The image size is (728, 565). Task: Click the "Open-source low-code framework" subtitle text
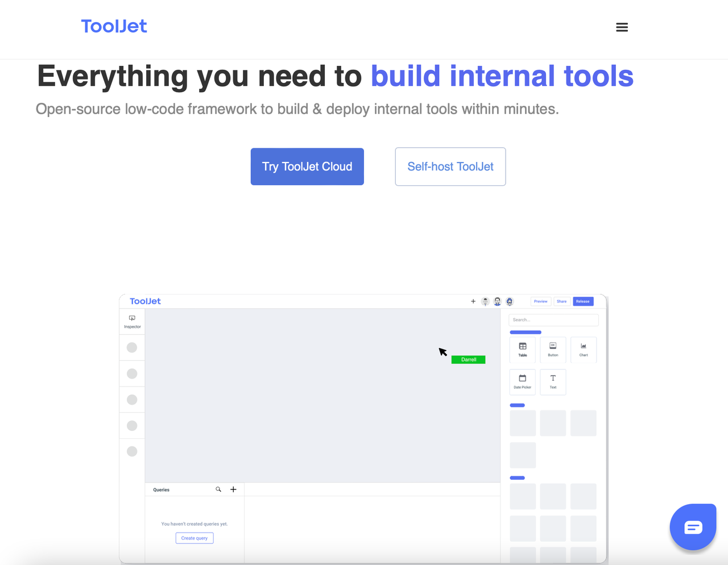(x=146, y=109)
